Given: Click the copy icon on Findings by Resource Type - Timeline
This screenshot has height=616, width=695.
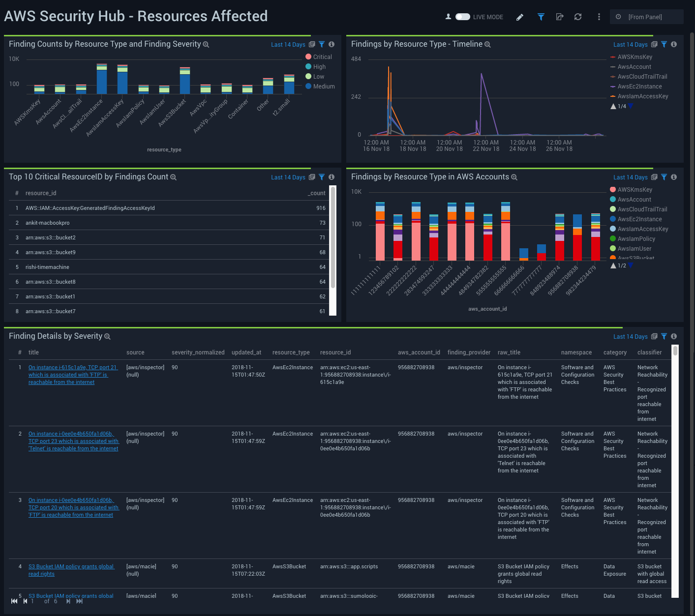Looking at the screenshot, I should tap(654, 44).
